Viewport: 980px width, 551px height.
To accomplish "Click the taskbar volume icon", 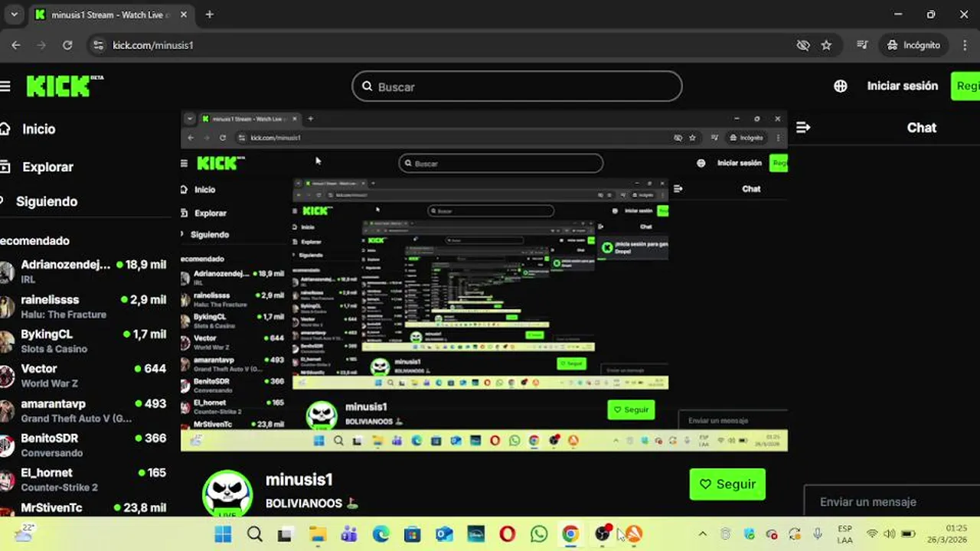I will point(890,534).
